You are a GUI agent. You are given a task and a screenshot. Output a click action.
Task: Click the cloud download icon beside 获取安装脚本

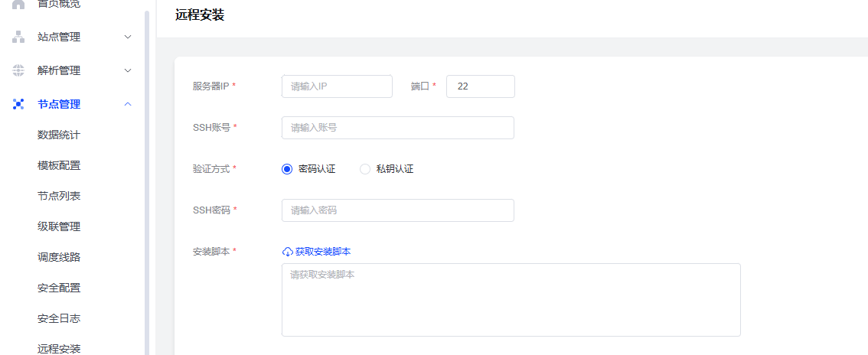(x=287, y=252)
